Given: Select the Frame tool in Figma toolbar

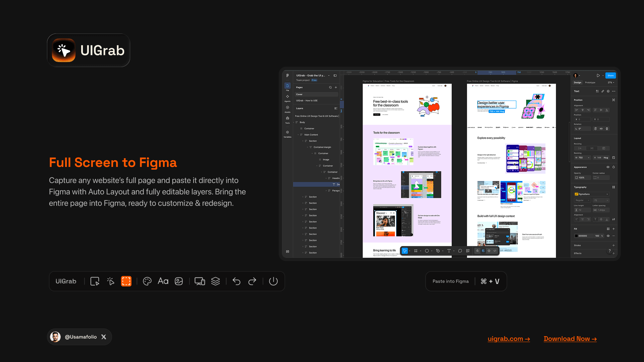Looking at the screenshot, I should 416,251.
